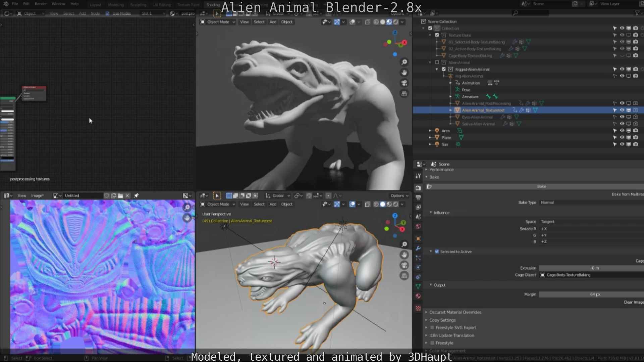Open image folder icon in Image Editor header
Viewport: 644px width, 362px height.
120,195
